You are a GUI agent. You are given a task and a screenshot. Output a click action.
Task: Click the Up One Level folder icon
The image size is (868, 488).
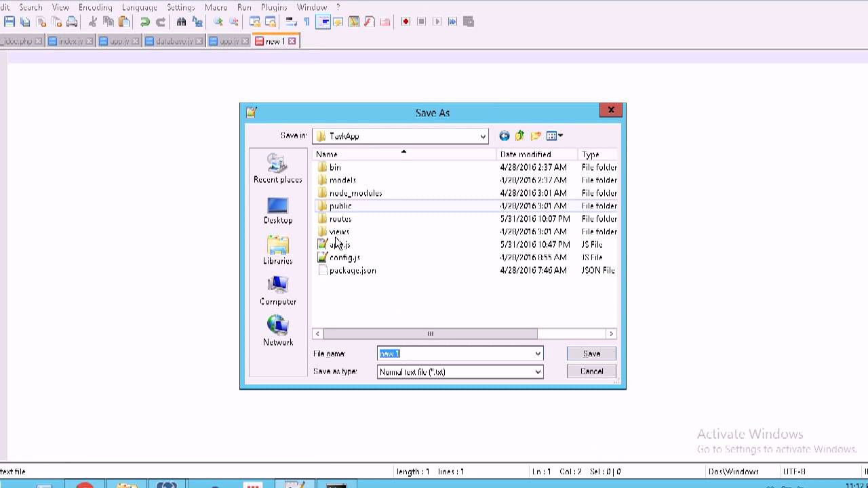[x=519, y=136]
